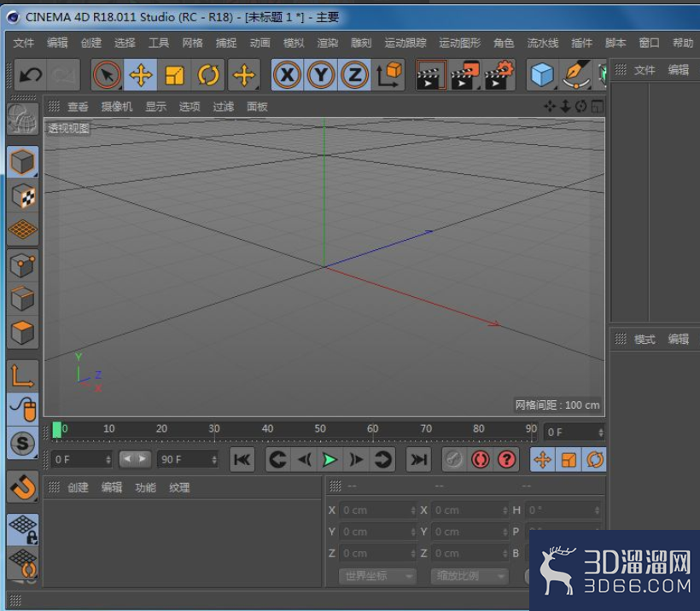Enable the Axis mode L-shaped icon

[22, 375]
